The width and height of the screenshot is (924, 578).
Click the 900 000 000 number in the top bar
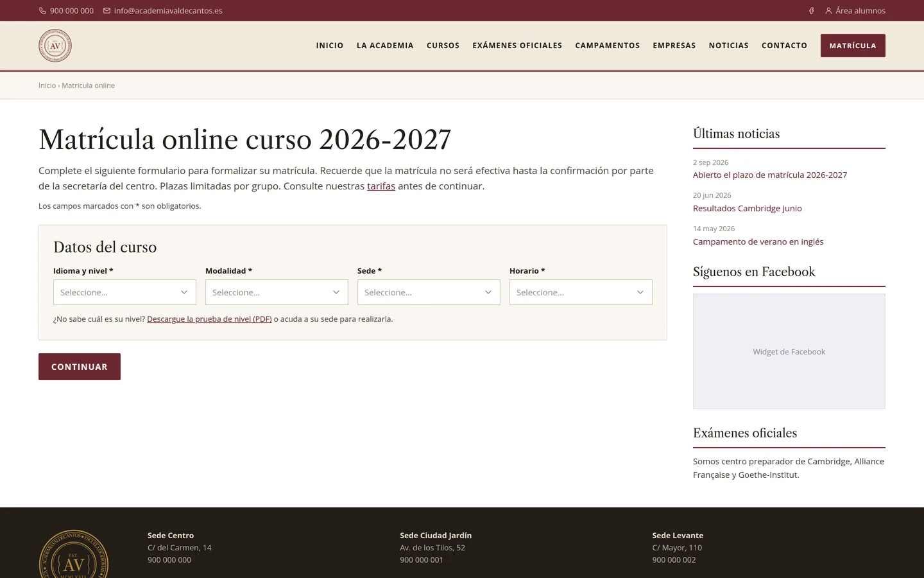pyautogui.click(x=72, y=11)
